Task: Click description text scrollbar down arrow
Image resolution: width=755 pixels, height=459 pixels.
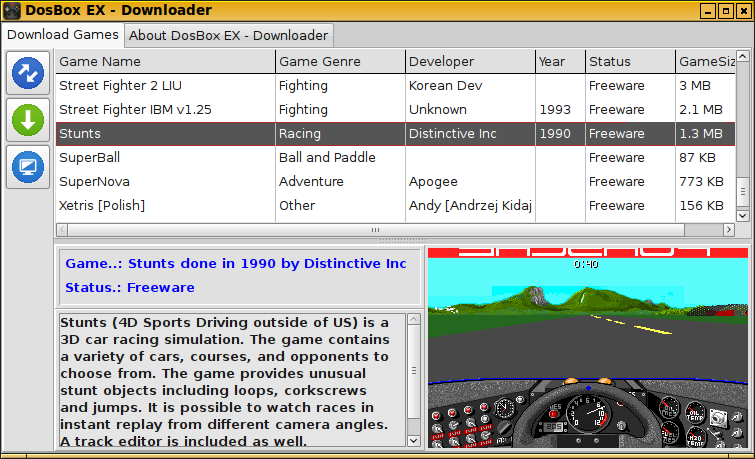Action: pos(413,438)
